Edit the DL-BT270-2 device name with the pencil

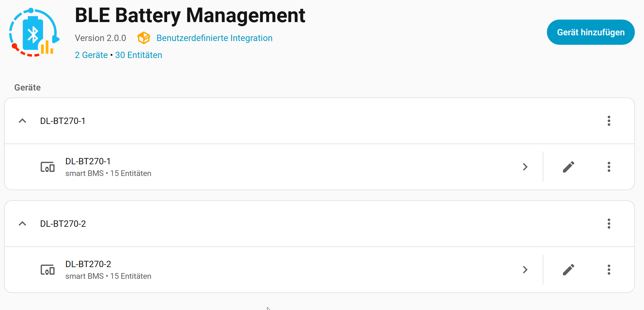click(x=568, y=270)
